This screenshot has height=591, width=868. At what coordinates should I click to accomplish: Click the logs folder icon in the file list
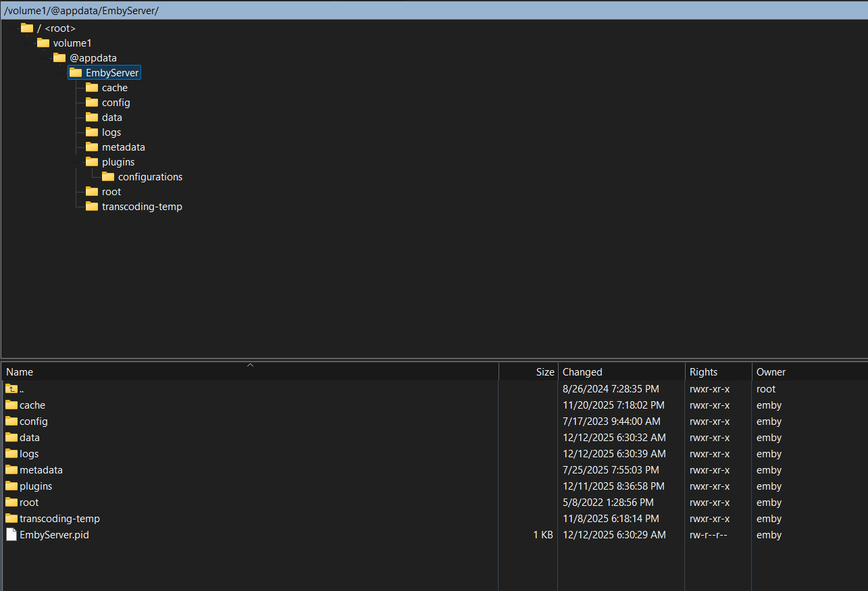(11, 453)
